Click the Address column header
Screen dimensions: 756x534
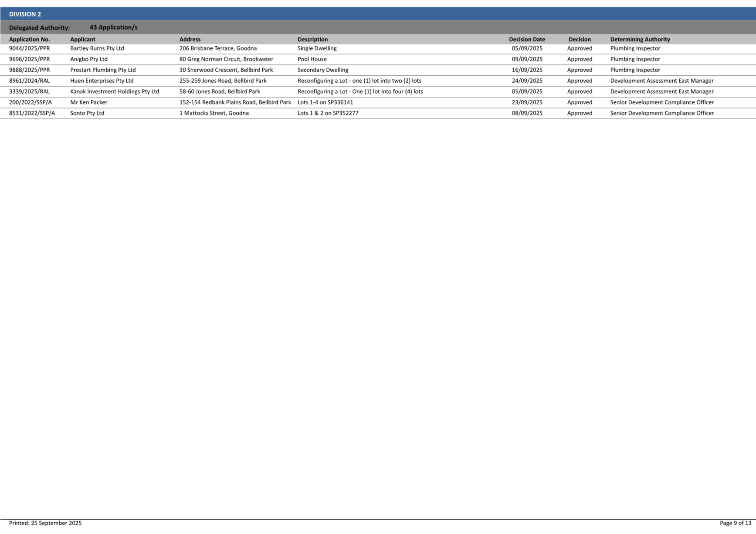pos(190,39)
